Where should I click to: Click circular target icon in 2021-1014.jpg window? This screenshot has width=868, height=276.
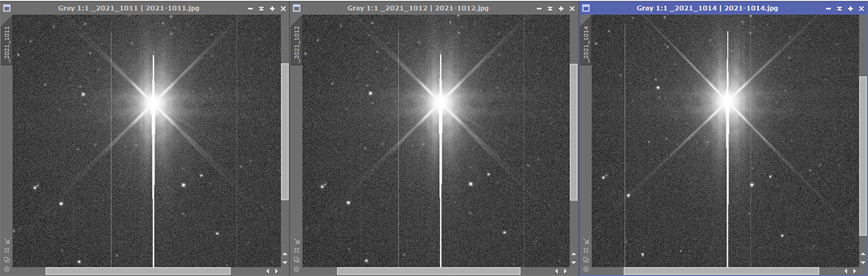pyautogui.click(x=586, y=269)
